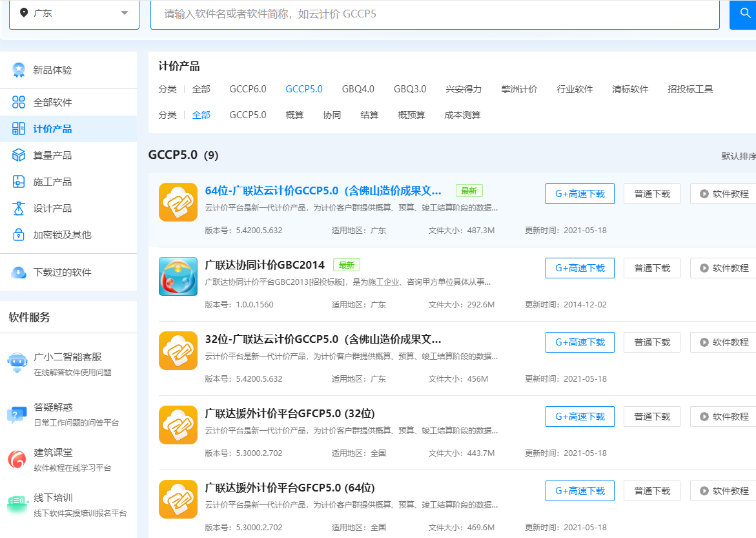756x538 pixels.
Task: Open the 广东 region dropdown
Action: click(x=74, y=14)
